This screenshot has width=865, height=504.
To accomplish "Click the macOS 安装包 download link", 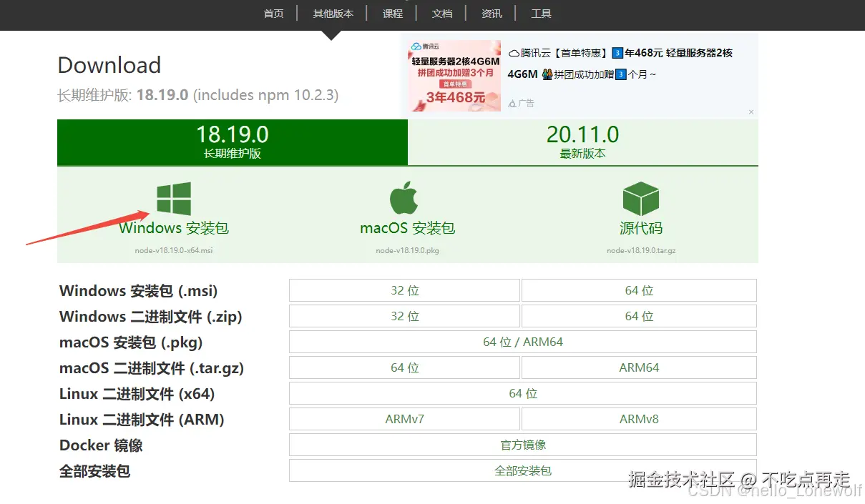I will pyautogui.click(x=407, y=228).
